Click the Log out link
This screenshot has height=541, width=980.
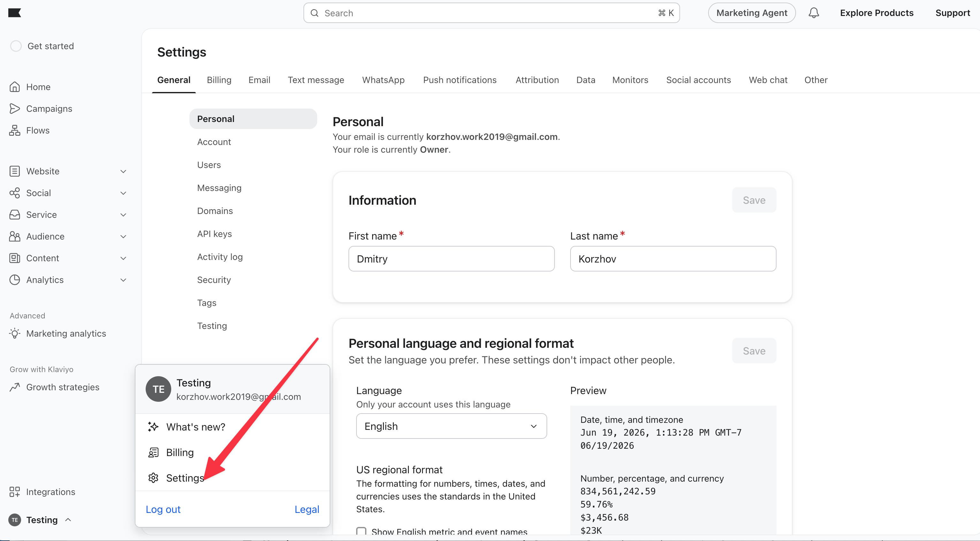163,509
